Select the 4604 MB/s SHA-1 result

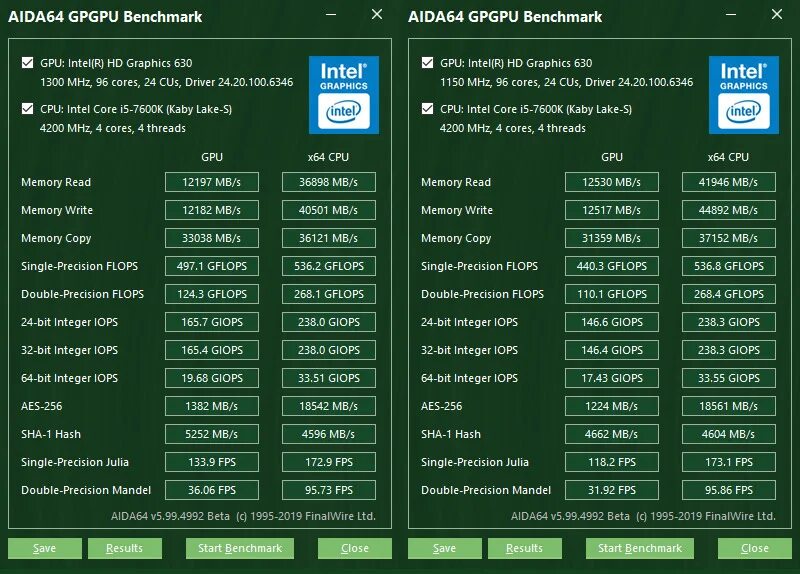(x=729, y=434)
